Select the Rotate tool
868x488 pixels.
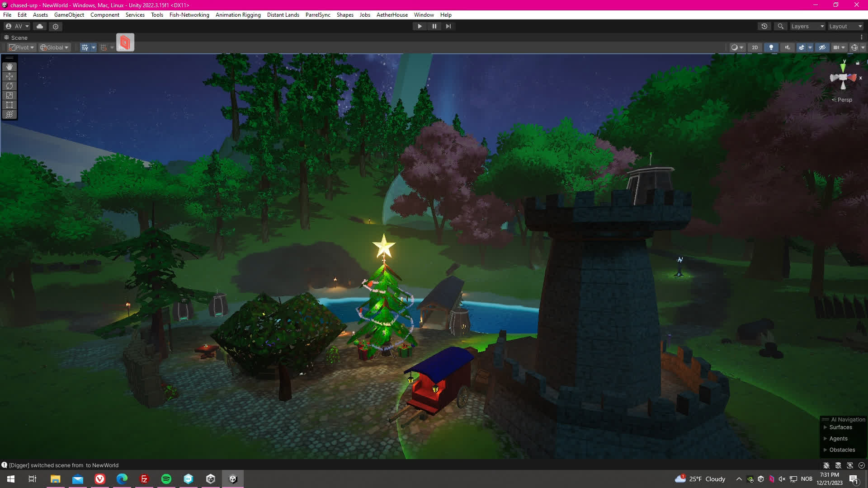coord(9,86)
